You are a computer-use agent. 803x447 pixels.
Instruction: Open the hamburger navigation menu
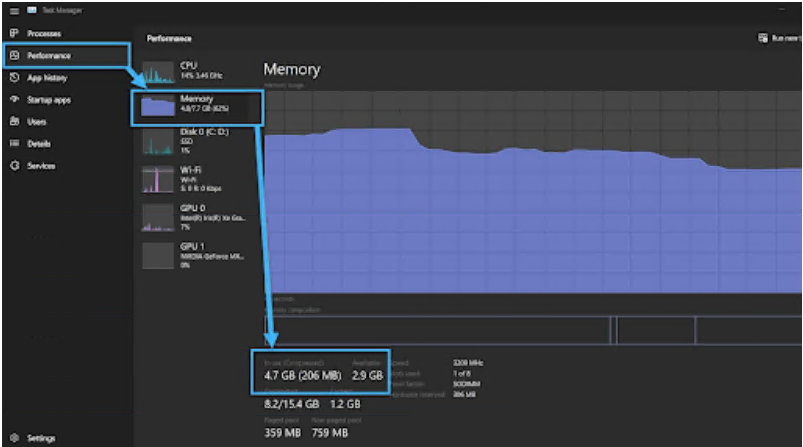(14, 10)
